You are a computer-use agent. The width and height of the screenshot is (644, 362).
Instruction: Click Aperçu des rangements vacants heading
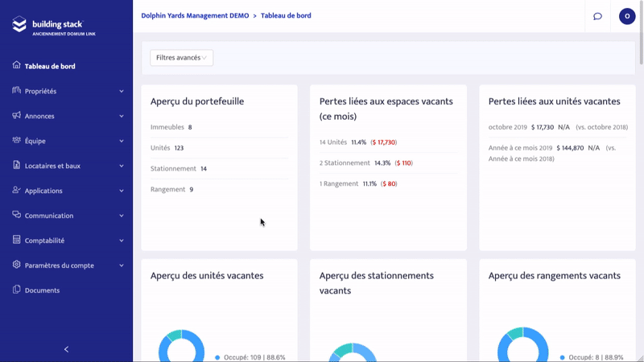point(554,275)
